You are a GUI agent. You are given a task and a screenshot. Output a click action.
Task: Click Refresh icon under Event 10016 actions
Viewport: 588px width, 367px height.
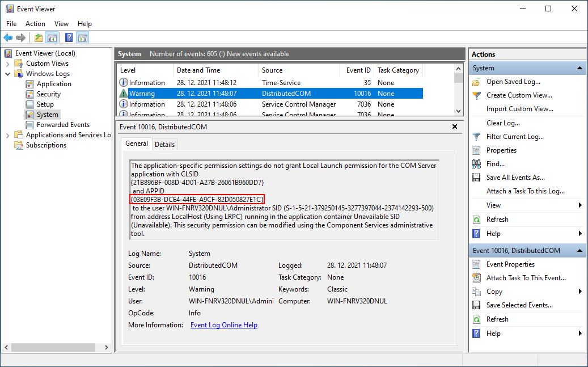(x=476, y=319)
